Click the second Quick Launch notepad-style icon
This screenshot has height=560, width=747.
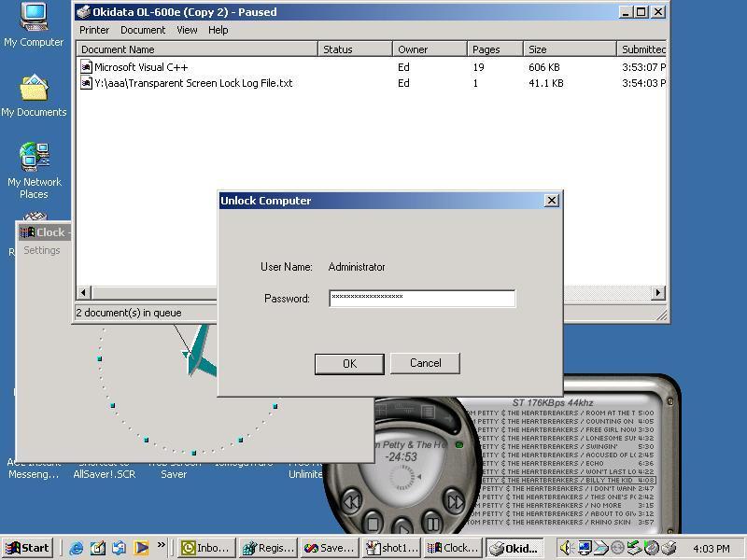tap(98, 548)
